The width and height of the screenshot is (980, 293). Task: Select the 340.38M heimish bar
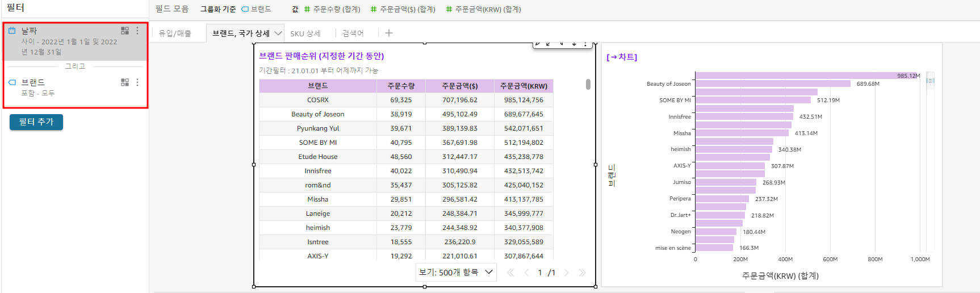point(734,149)
